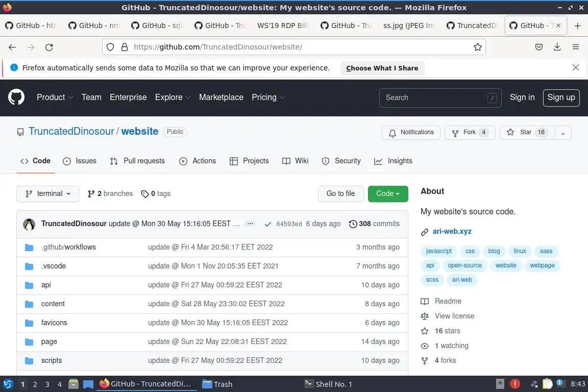Open the Firefox downloads icon
Screen dimensions: 588x392
pos(557,47)
